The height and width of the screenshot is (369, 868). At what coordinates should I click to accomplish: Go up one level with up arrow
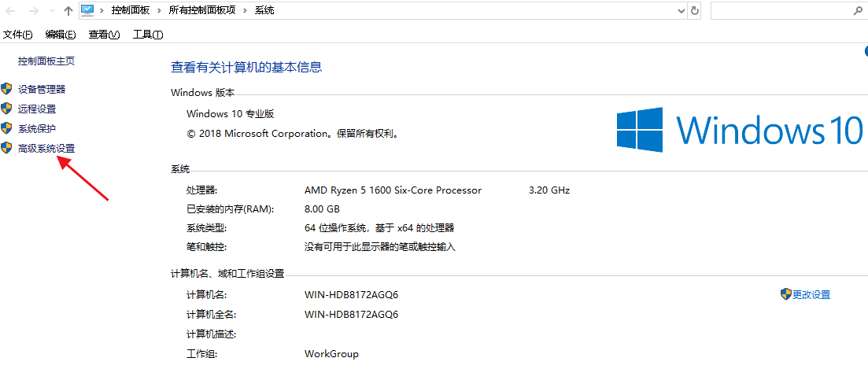click(68, 10)
